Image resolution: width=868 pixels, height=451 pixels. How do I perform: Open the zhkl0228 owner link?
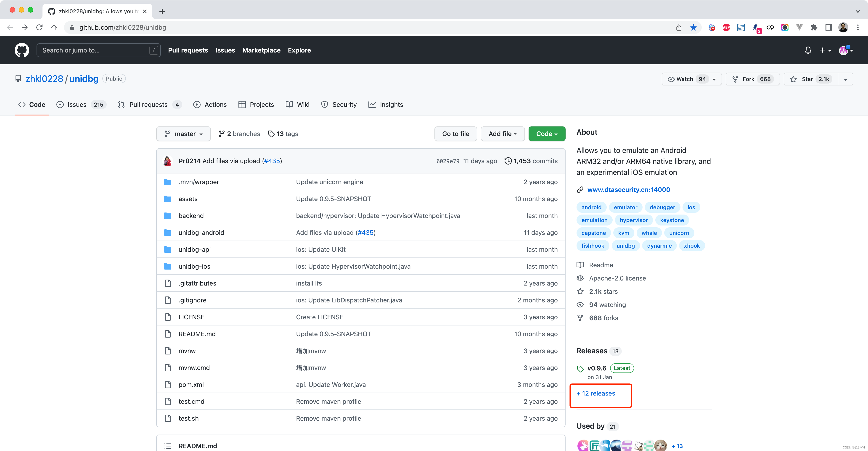[44, 79]
